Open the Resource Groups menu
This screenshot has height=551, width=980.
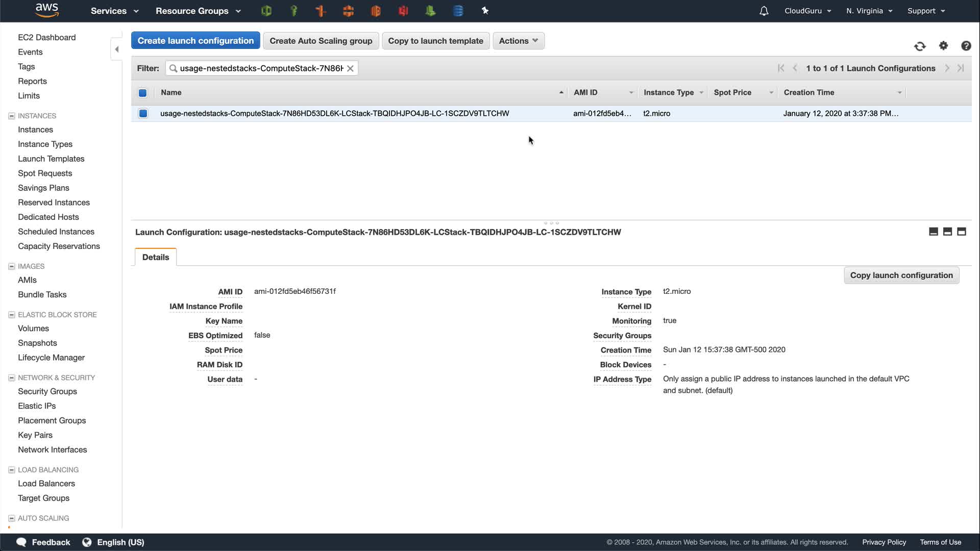198,11
